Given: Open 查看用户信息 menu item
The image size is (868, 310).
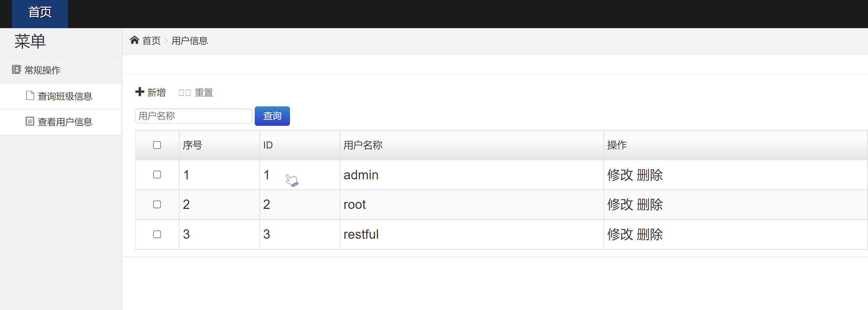Looking at the screenshot, I should (x=65, y=122).
